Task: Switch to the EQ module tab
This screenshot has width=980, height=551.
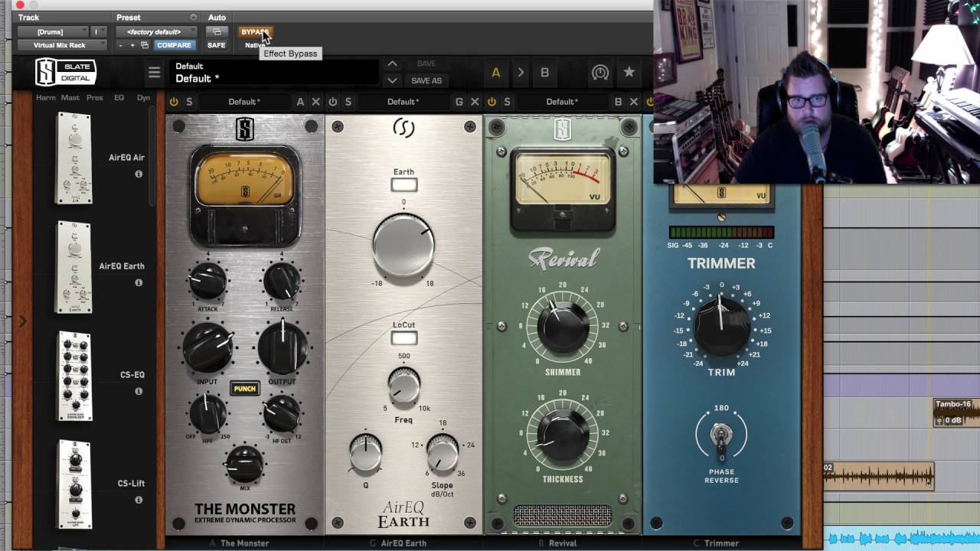Action: (119, 98)
